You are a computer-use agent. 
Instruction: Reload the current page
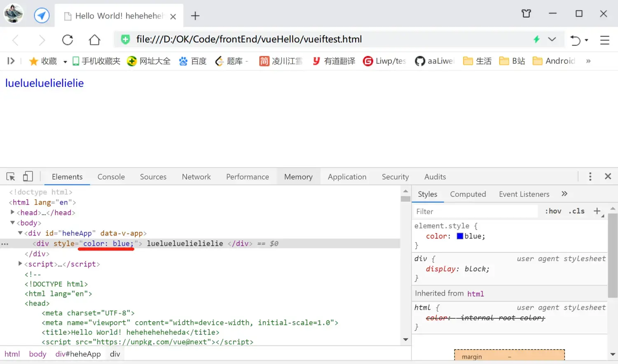point(68,40)
